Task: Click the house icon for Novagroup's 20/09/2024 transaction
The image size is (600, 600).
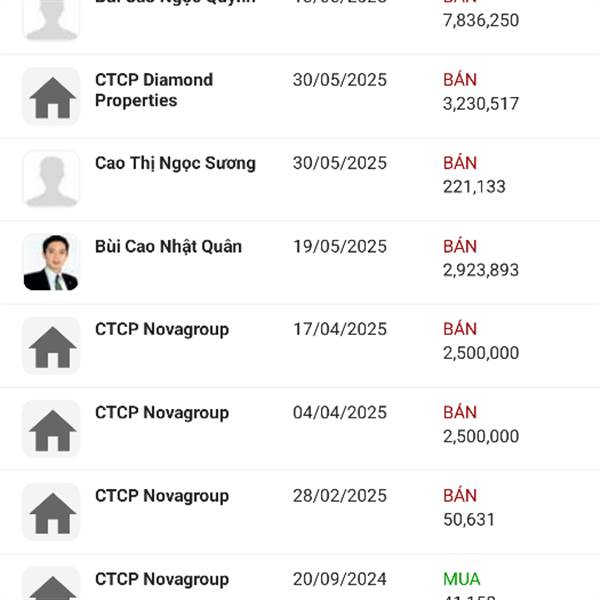Action: click(x=51, y=586)
